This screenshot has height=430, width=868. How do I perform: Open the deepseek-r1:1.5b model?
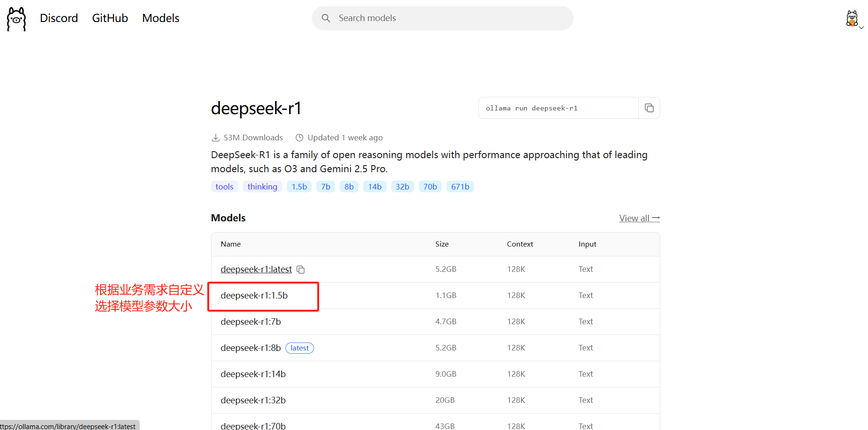[254, 295]
